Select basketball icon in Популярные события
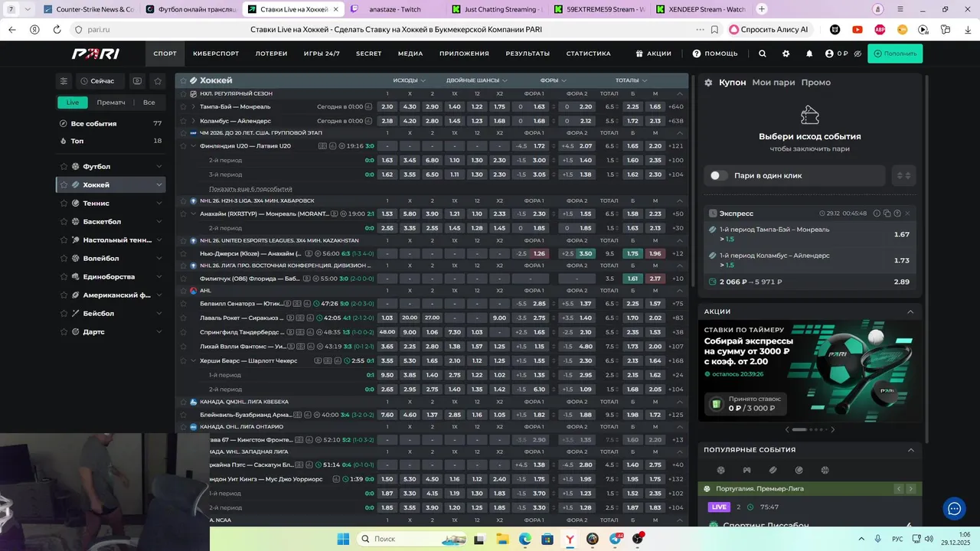The width and height of the screenshot is (980, 551). click(825, 470)
